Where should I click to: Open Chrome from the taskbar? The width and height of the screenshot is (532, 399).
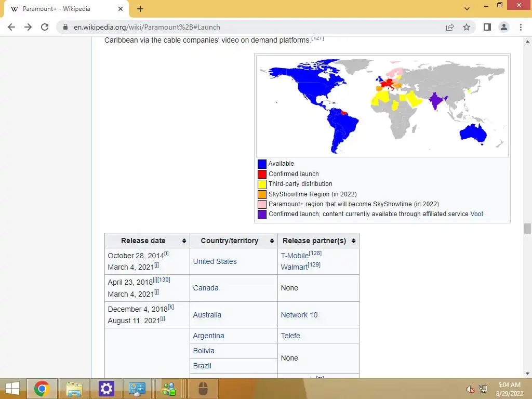coord(42,389)
